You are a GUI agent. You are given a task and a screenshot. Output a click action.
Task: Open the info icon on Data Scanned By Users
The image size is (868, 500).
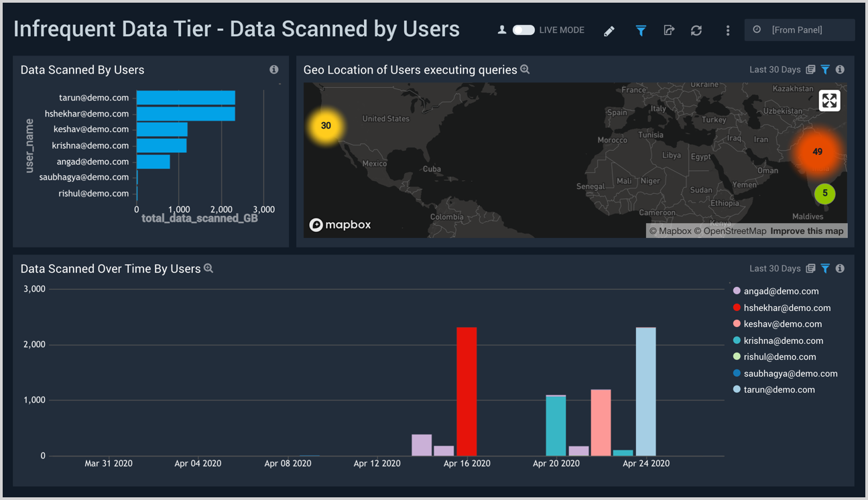(273, 69)
